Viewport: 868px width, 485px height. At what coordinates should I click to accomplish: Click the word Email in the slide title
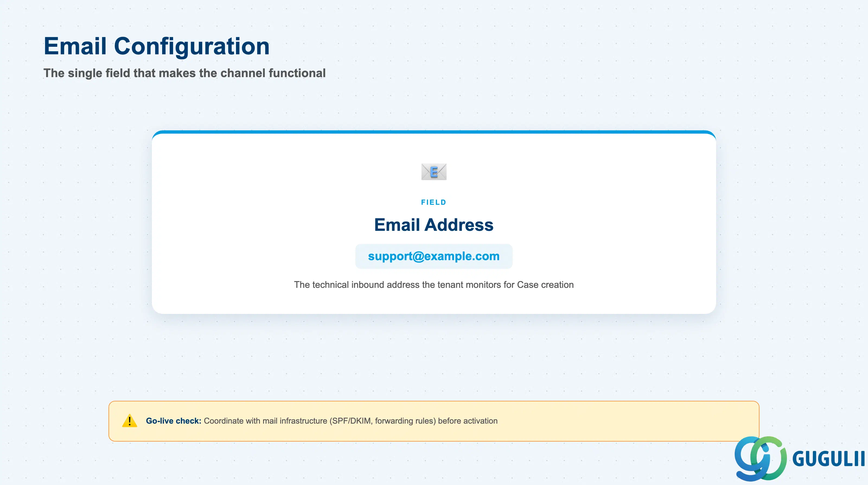(75, 46)
